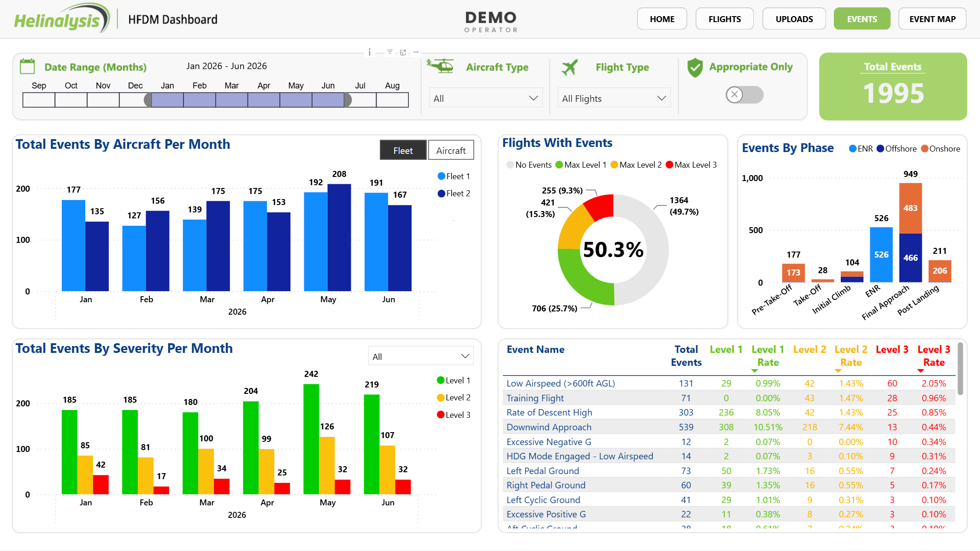Click left handle of date range slider
Image resolution: width=980 pixels, height=551 pixels.
tap(148, 100)
